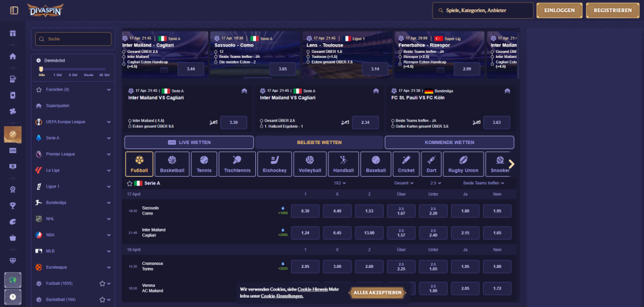
Task: Open the LIVE sidebar icon
Action: (x=13, y=150)
